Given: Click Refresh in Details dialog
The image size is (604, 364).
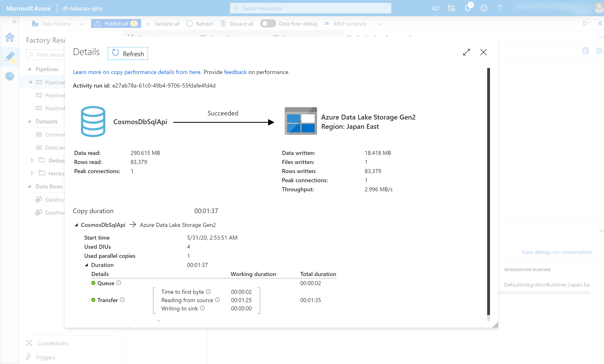Looking at the screenshot, I should [x=128, y=53].
